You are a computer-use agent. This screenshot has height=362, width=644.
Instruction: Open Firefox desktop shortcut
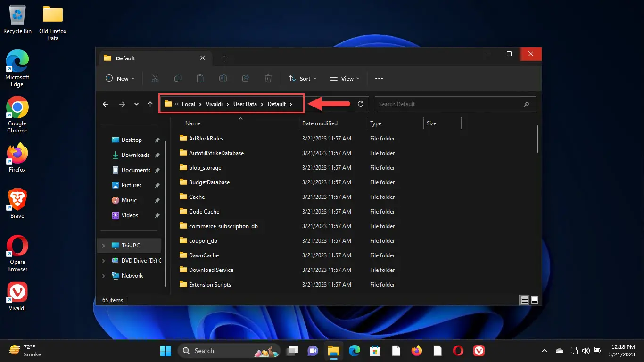17,157
